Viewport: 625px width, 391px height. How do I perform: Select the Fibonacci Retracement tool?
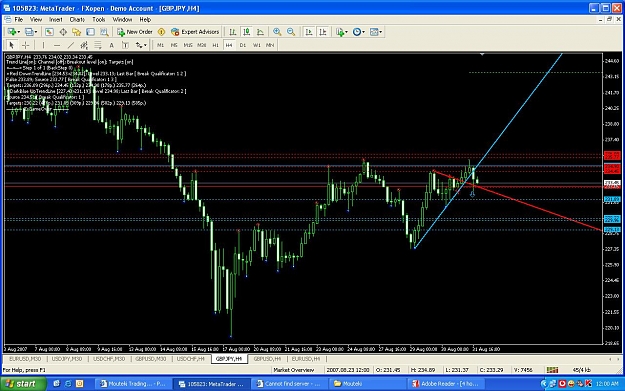[x=98, y=45]
